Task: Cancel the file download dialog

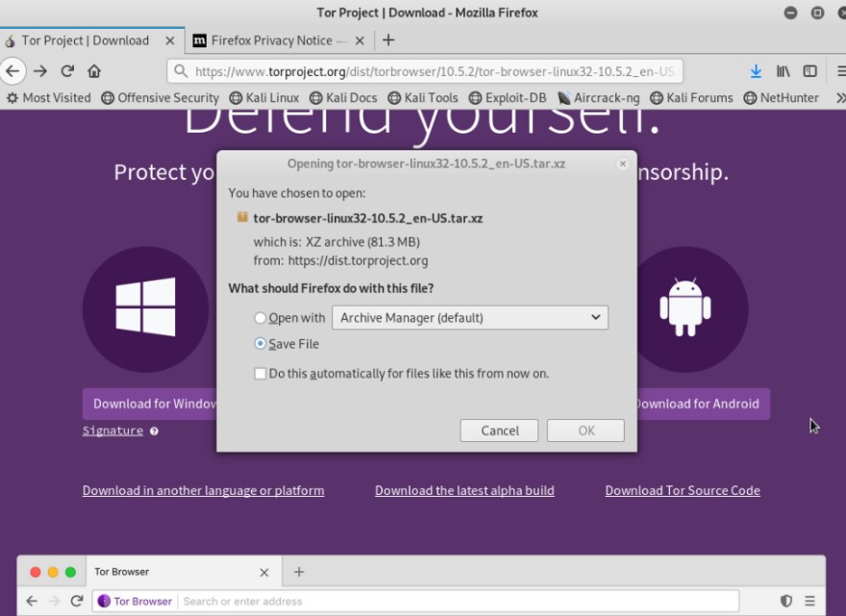Action: (499, 431)
